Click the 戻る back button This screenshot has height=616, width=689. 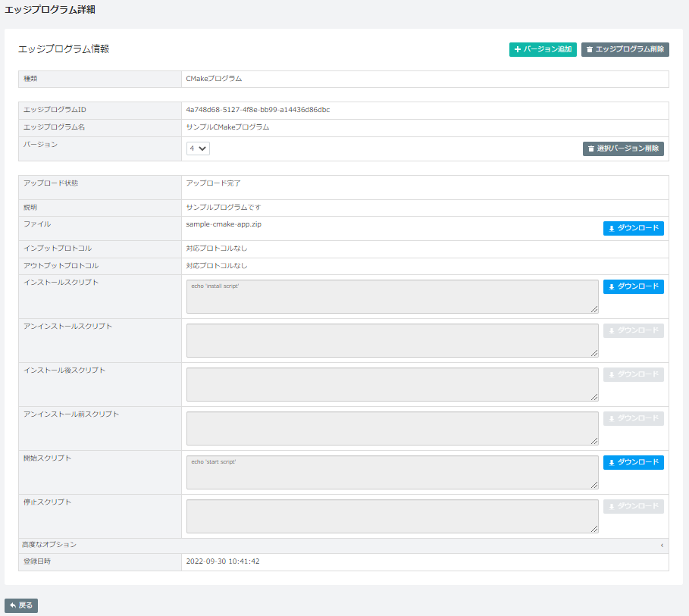21,605
